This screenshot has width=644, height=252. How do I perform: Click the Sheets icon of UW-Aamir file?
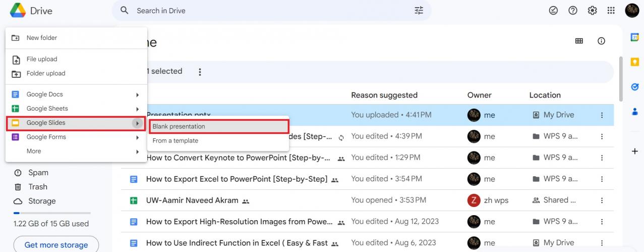tap(134, 200)
